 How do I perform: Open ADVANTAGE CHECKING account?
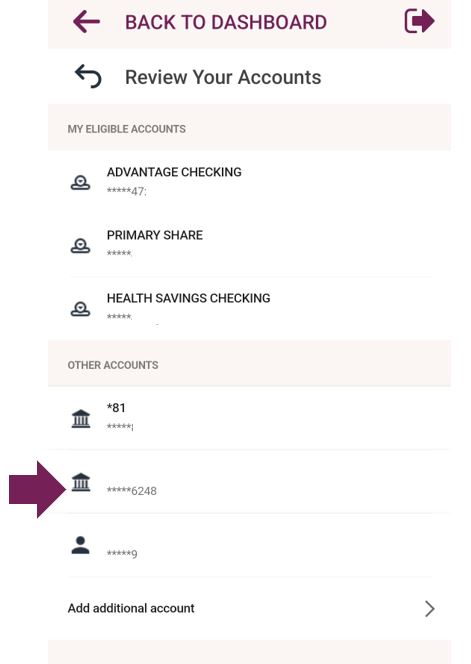[x=249, y=182]
